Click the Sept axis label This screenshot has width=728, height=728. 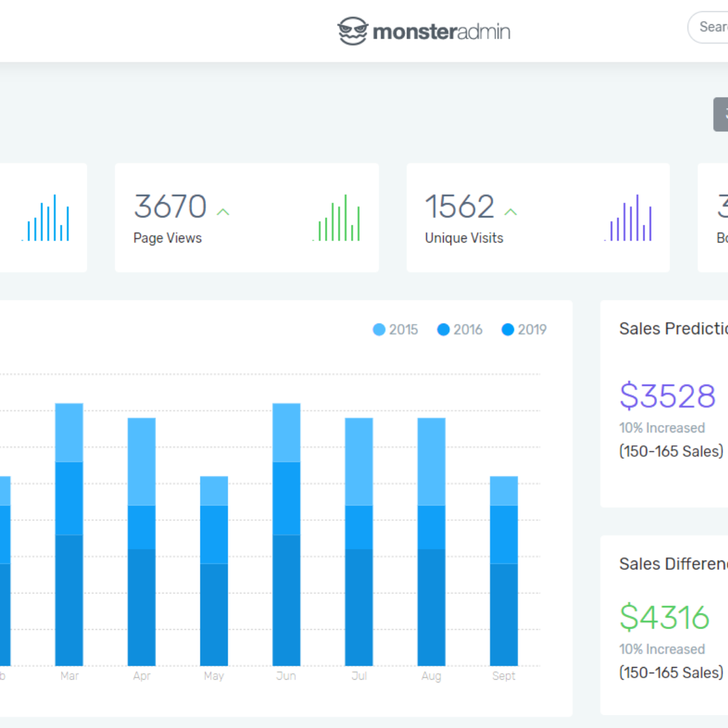tap(504, 676)
